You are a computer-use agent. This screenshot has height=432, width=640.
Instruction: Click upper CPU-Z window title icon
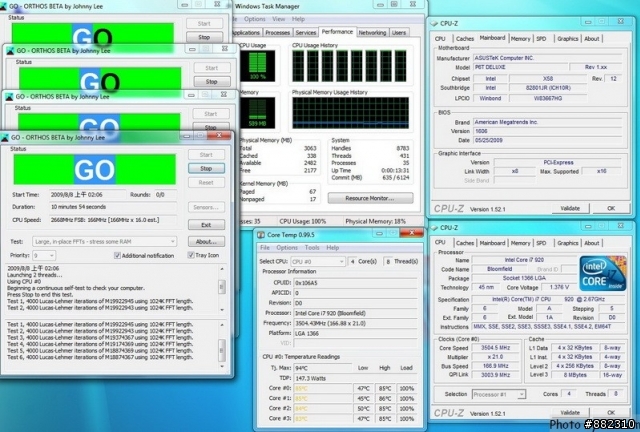coord(434,24)
